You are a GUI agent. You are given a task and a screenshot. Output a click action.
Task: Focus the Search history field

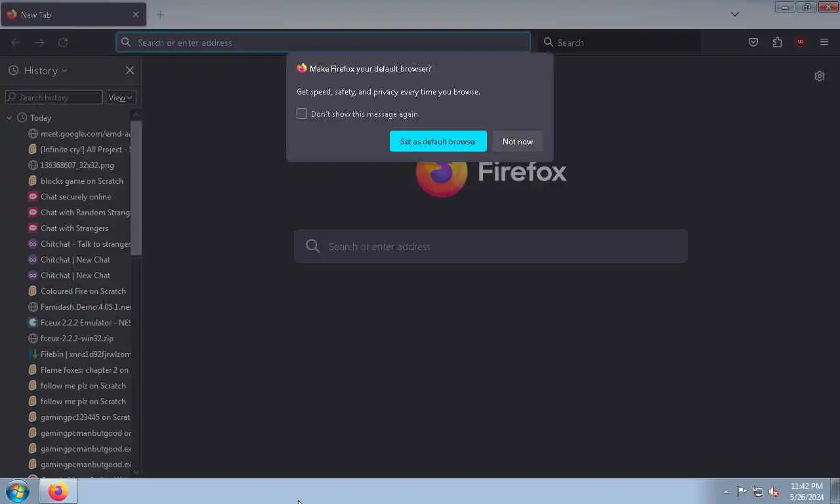(x=54, y=97)
